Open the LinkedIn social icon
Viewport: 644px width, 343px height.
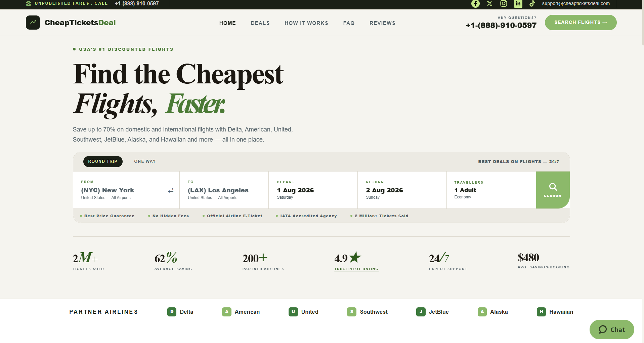(x=518, y=4)
